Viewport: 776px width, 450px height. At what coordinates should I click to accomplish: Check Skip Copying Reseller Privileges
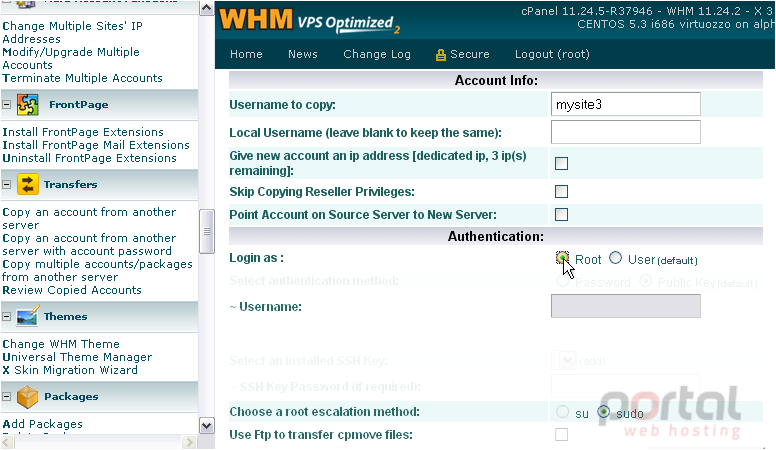coord(561,191)
